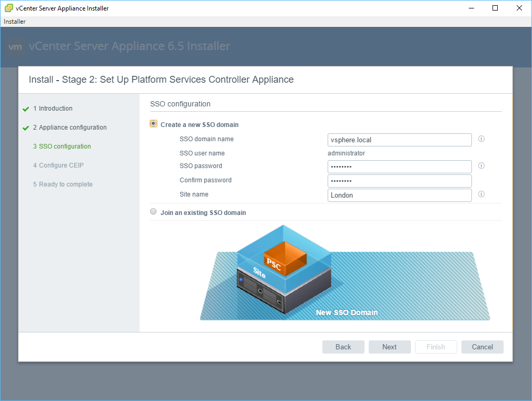Click the green checkmark next to Appliance configuration
The height and width of the screenshot is (401, 532).
click(x=26, y=128)
